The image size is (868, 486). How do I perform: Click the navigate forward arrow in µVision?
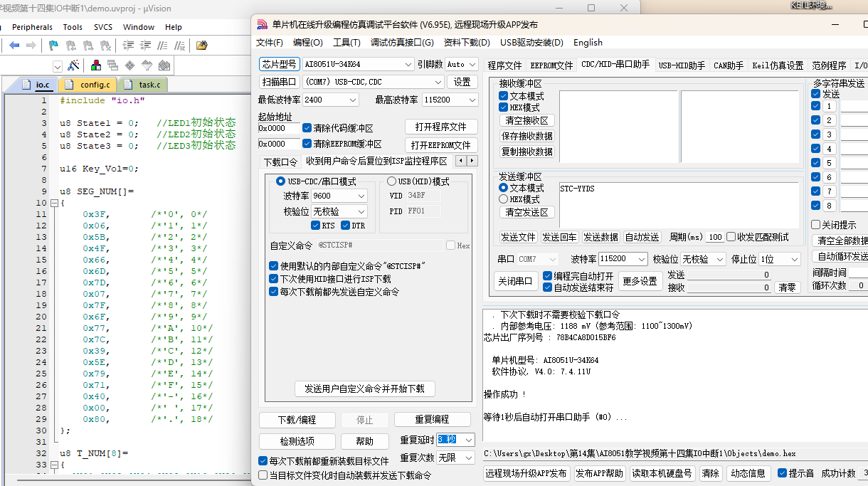31,45
